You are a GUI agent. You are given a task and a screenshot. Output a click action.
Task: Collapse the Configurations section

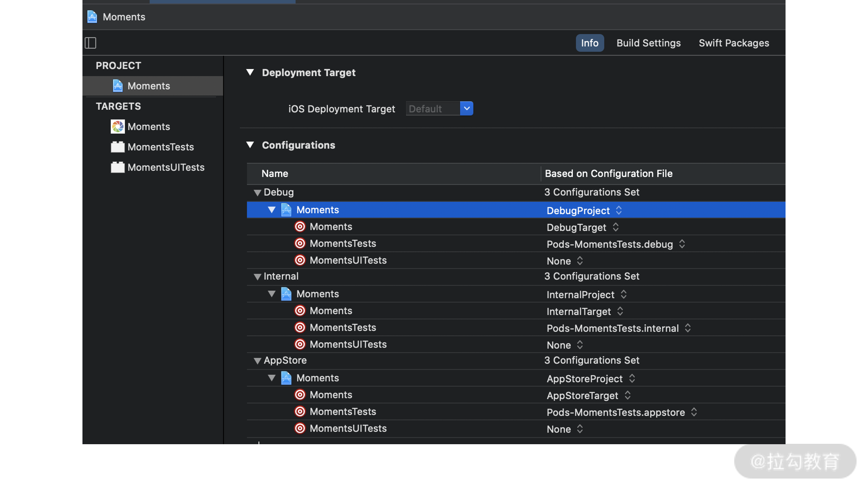[250, 145]
